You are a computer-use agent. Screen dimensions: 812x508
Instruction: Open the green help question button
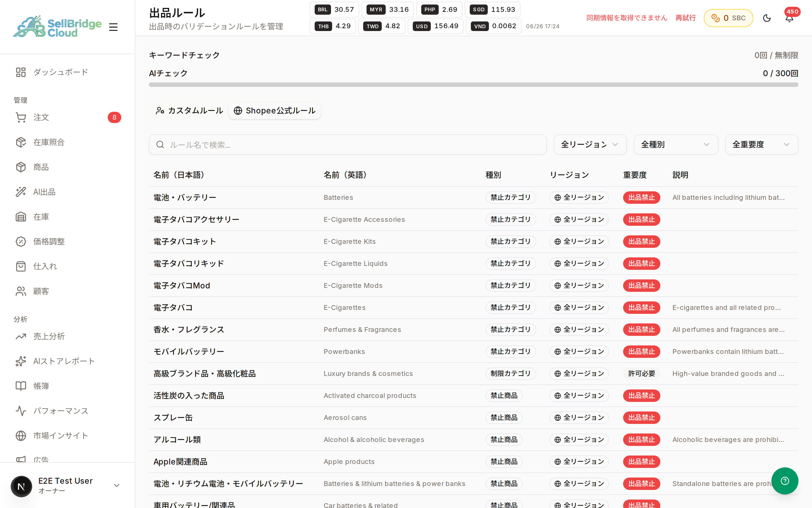click(x=785, y=481)
